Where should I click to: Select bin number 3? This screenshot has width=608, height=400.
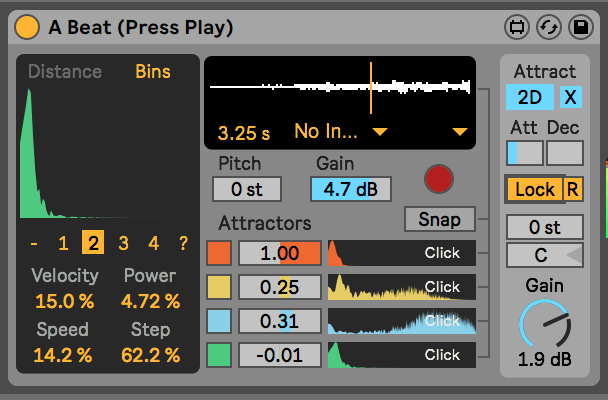pos(123,242)
